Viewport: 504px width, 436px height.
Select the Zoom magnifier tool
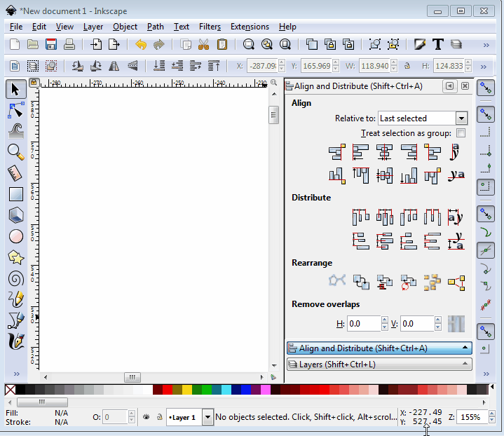click(x=15, y=152)
